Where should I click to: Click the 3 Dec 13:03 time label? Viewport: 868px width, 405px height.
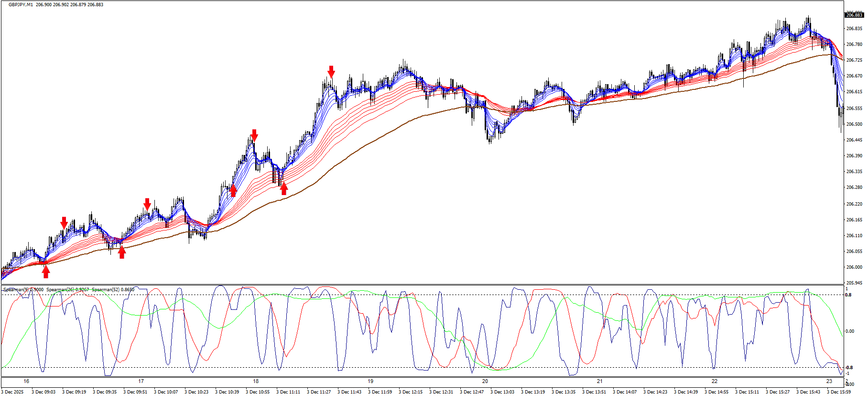502,392
